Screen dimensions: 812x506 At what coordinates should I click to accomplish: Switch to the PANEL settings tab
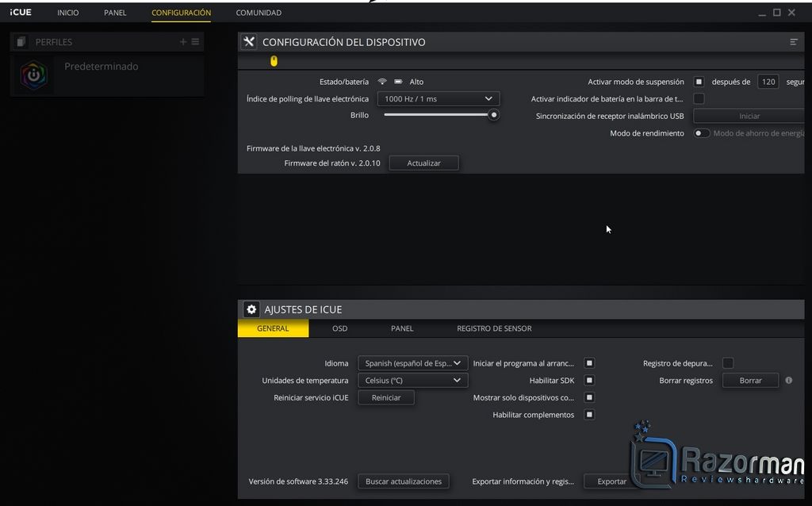coord(402,328)
